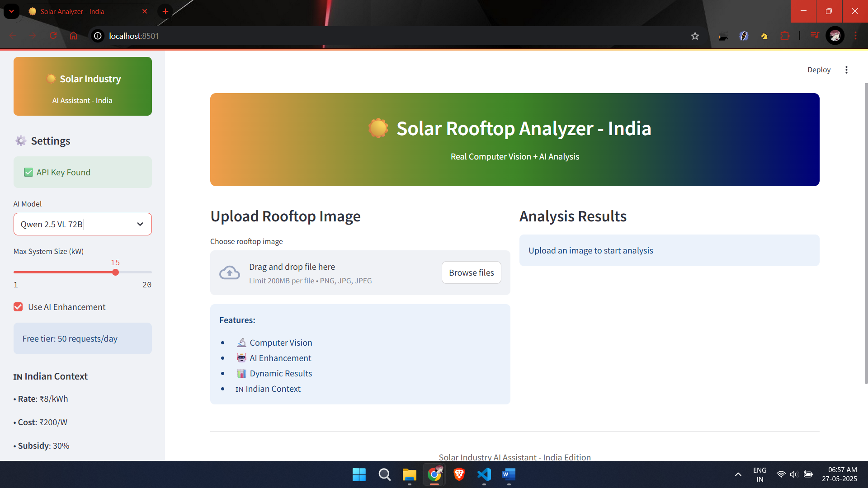The image size is (868, 488).
Task: Toggle Use AI Enhancement checkbox
Action: point(18,307)
